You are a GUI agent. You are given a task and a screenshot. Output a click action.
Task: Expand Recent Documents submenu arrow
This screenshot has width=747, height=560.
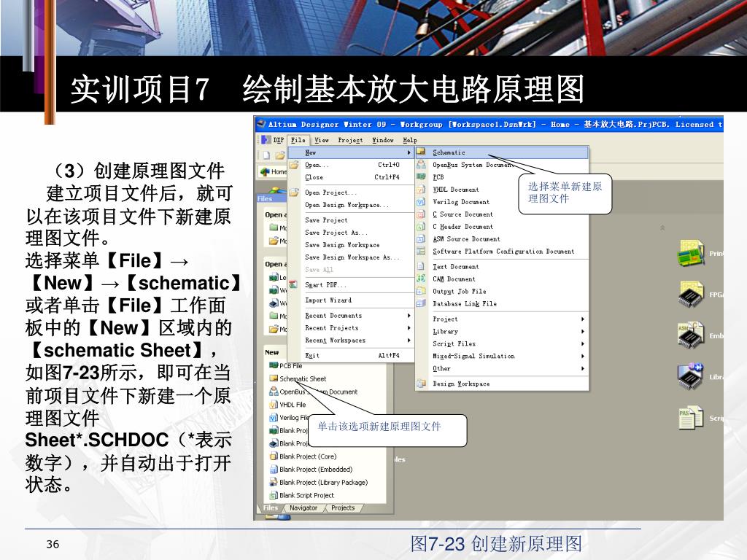[x=409, y=316]
